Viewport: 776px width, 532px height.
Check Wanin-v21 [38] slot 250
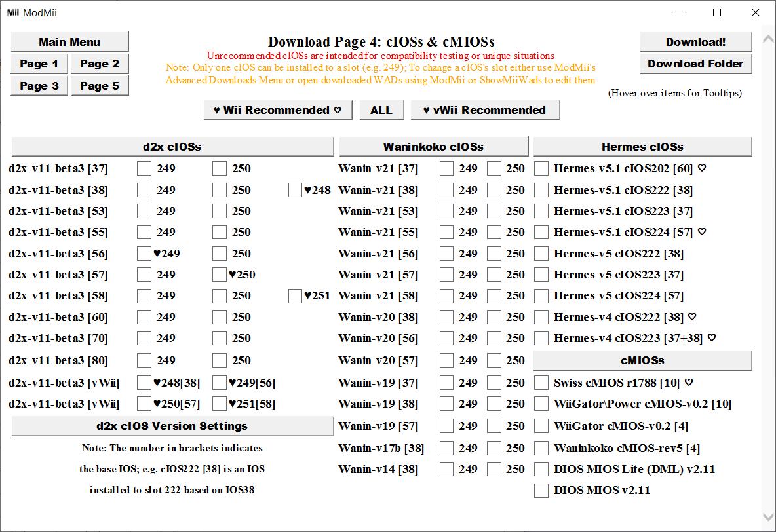pos(494,190)
